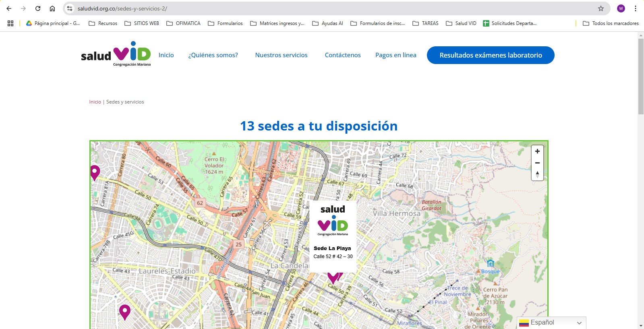Open Nuestros servicios menu item
Screen dimensions: 644x329
(281, 55)
